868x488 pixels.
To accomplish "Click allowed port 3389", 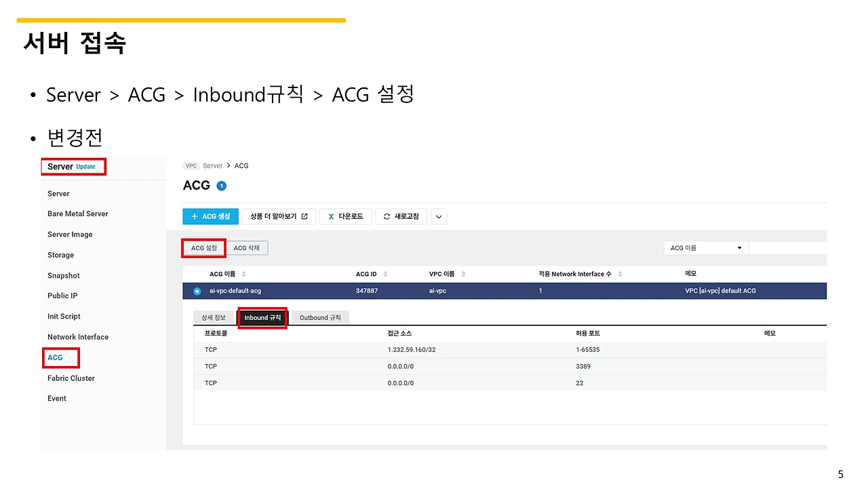I will (583, 366).
